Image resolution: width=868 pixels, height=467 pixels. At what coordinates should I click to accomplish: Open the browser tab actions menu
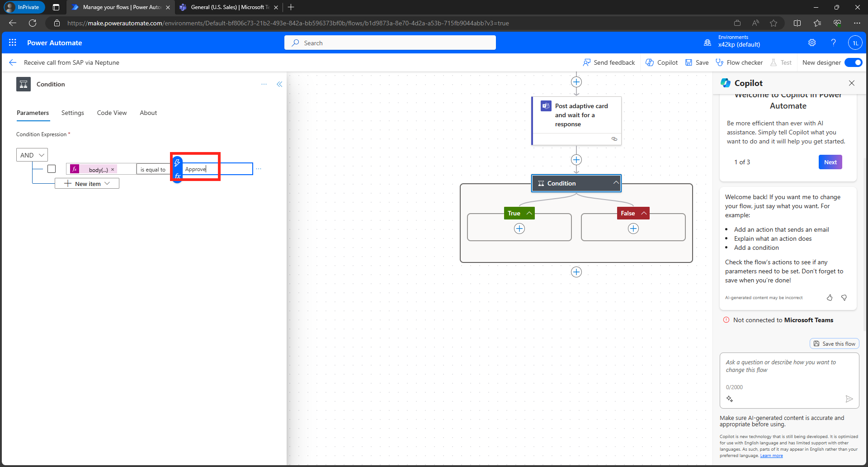tap(56, 7)
